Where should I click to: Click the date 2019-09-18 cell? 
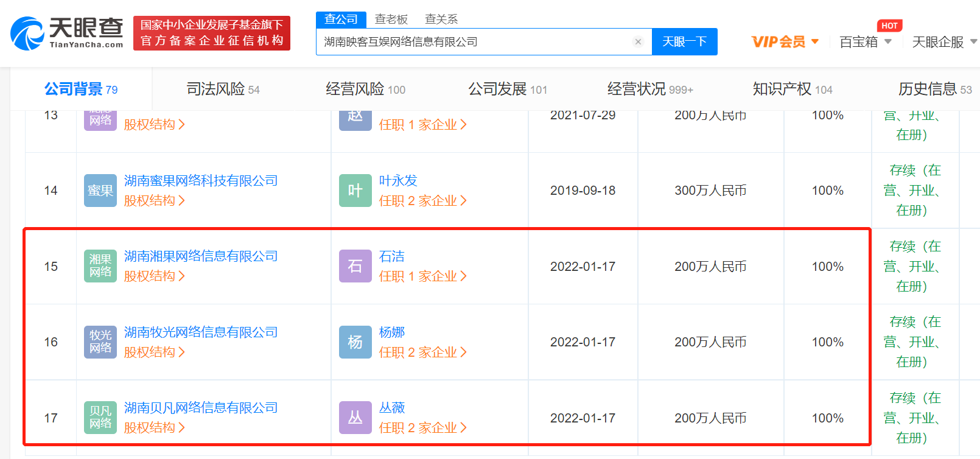click(x=583, y=191)
